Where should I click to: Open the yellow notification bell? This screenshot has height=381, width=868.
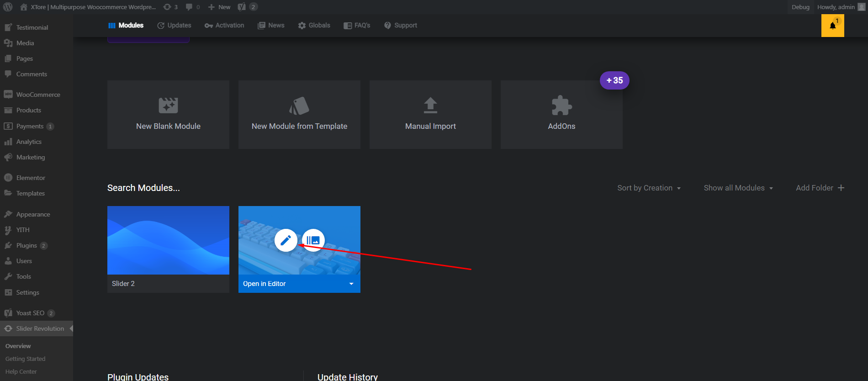tap(832, 26)
